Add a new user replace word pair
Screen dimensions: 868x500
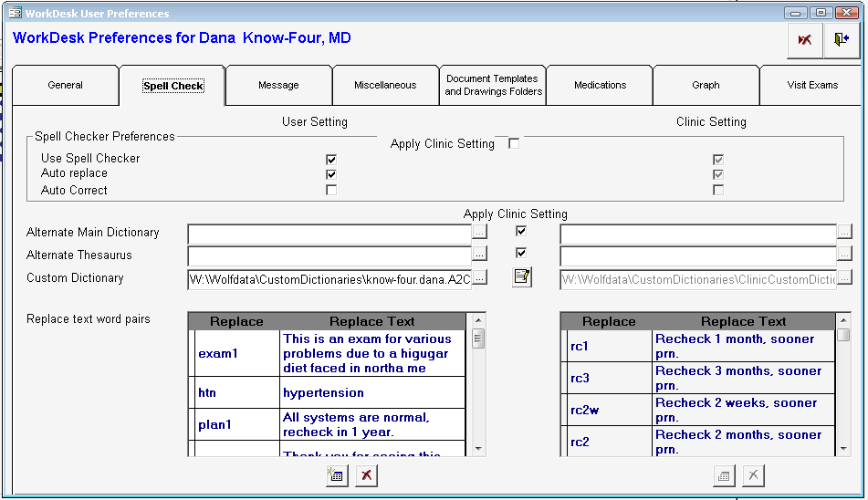coord(337,475)
